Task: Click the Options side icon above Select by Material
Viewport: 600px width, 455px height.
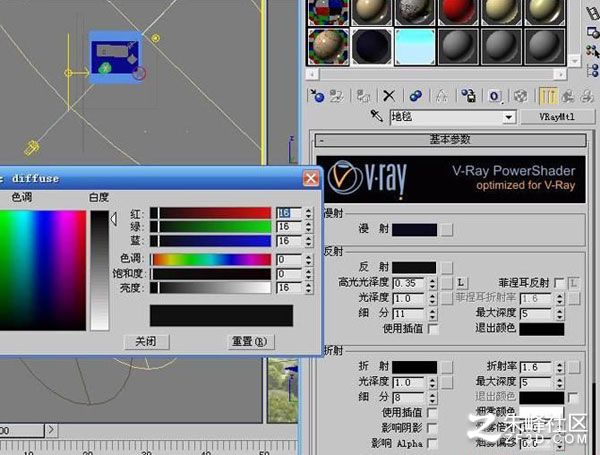Action: tap(592, 32)
